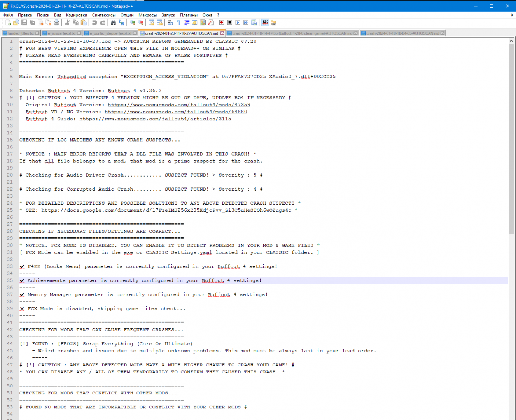Click the Cut scissors icon
This screenshot has width=516, height=420.
point(67,23)
